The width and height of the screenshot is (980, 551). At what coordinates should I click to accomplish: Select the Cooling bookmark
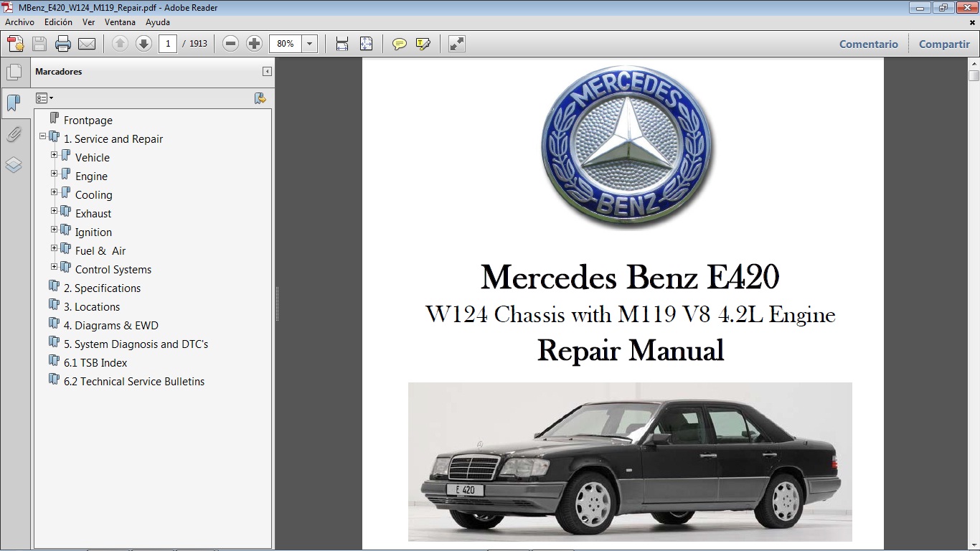(x=93, y=195)
